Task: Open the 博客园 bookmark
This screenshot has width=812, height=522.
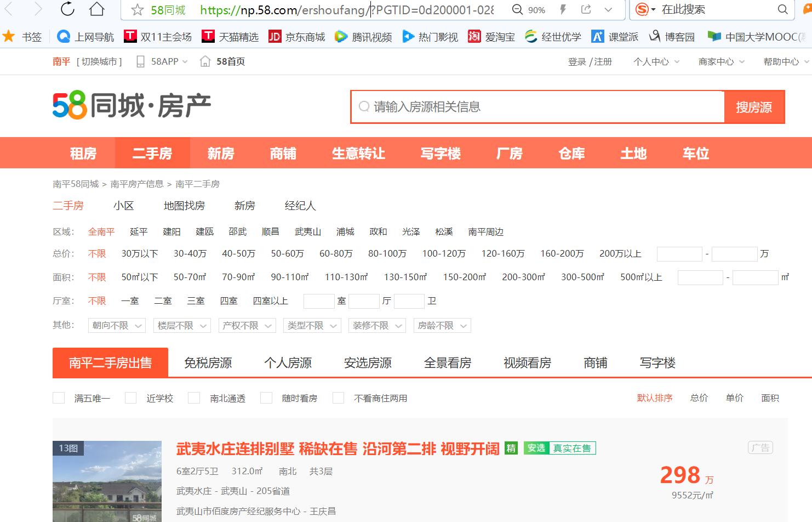Action: (x=672, y=37)
